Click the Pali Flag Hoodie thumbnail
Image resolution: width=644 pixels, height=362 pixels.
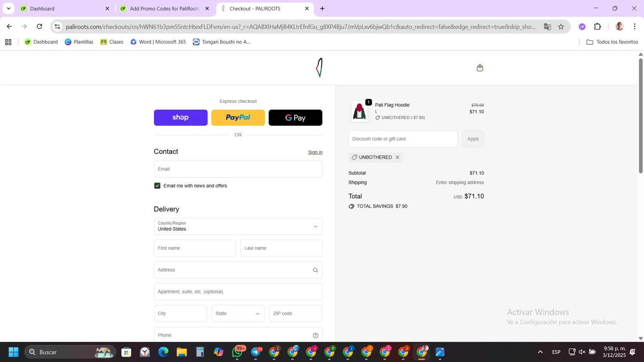click(x=359, y=111)
